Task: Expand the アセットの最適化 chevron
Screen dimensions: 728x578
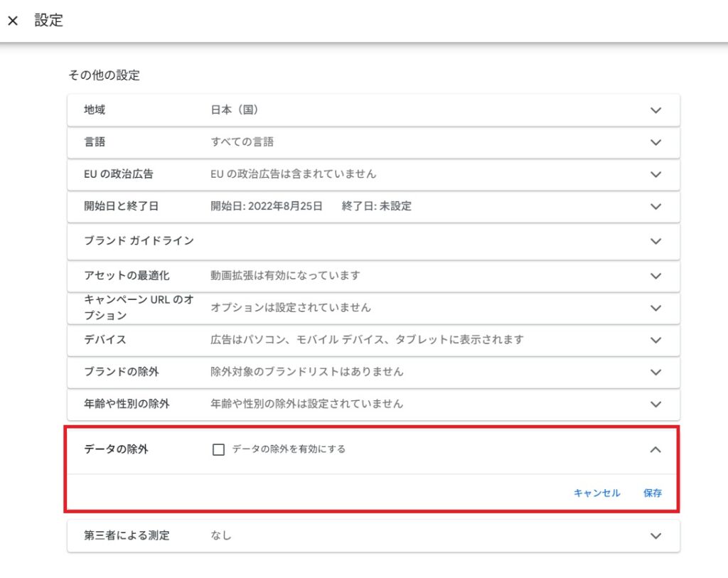Action: point(655,276)
